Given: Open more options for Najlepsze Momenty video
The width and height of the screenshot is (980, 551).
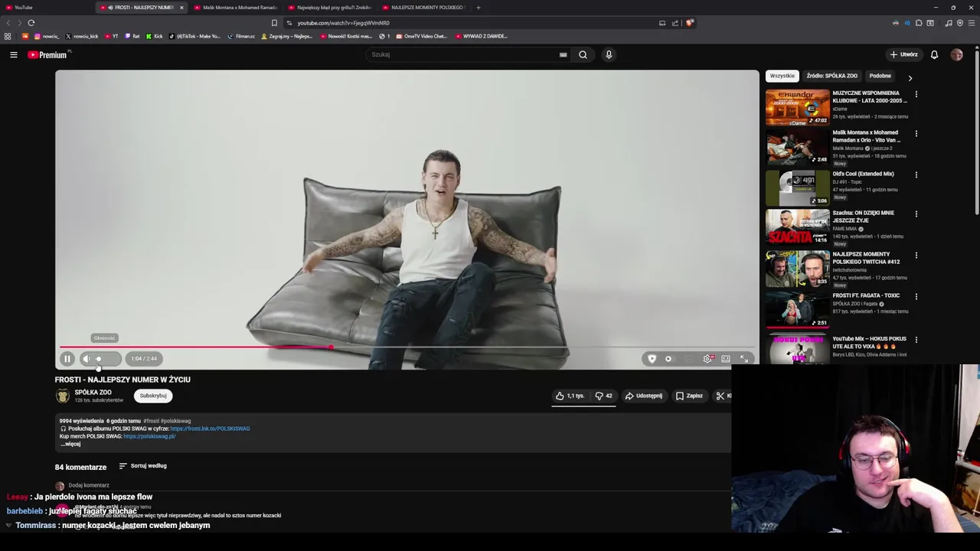Looking at the screenshot, I should [916, 256].
